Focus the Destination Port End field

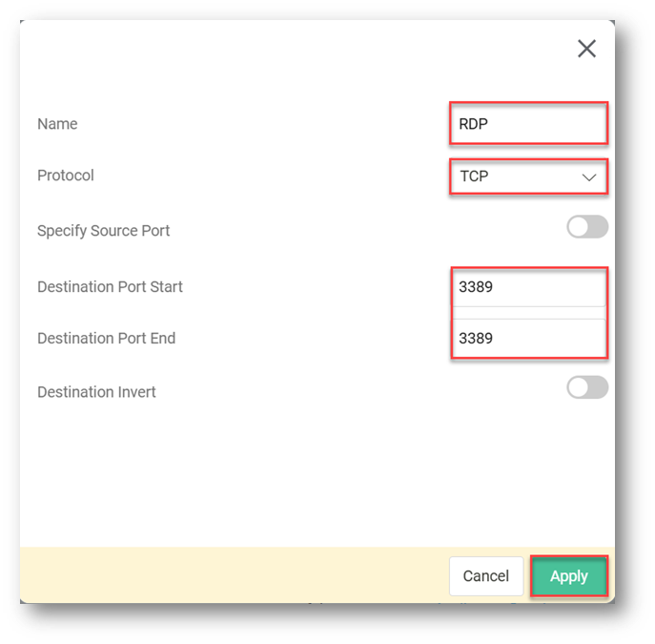tap(527, 338)
